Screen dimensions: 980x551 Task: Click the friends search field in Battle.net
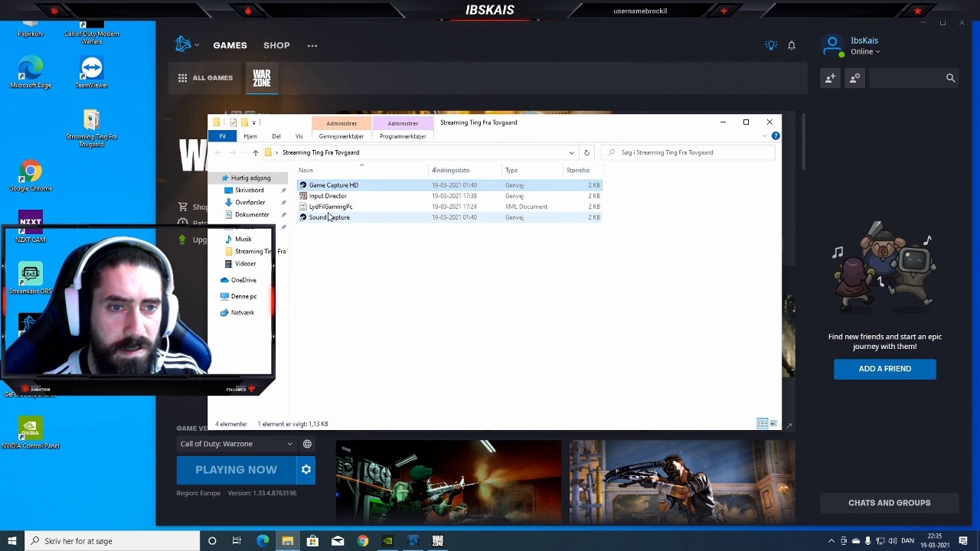point(913,77)
